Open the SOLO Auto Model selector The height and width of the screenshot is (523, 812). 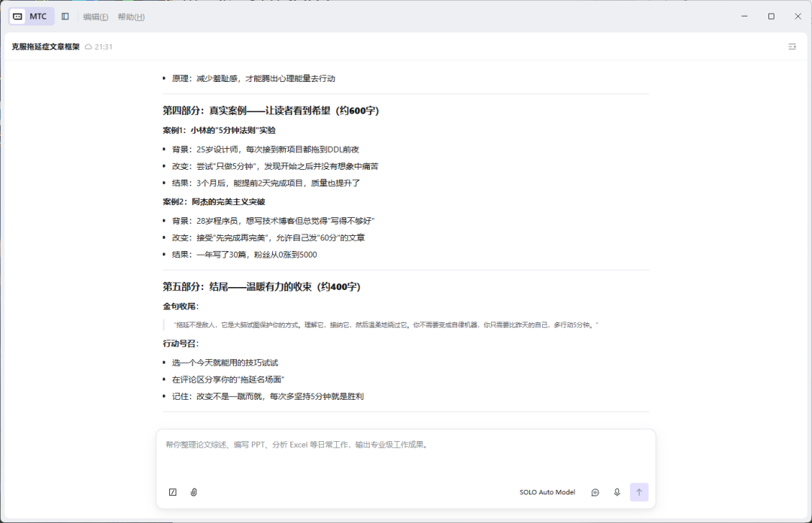pos(547,492)
